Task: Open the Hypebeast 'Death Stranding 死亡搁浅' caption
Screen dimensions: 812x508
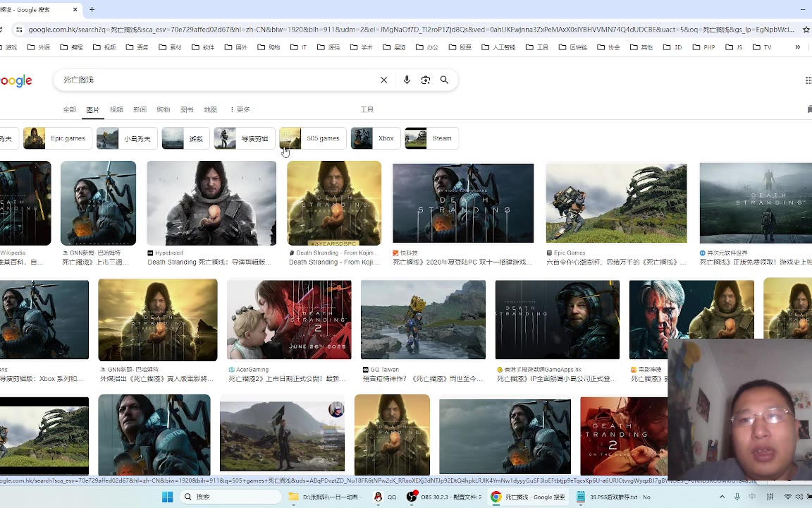Action: click(x=209, y=262)
